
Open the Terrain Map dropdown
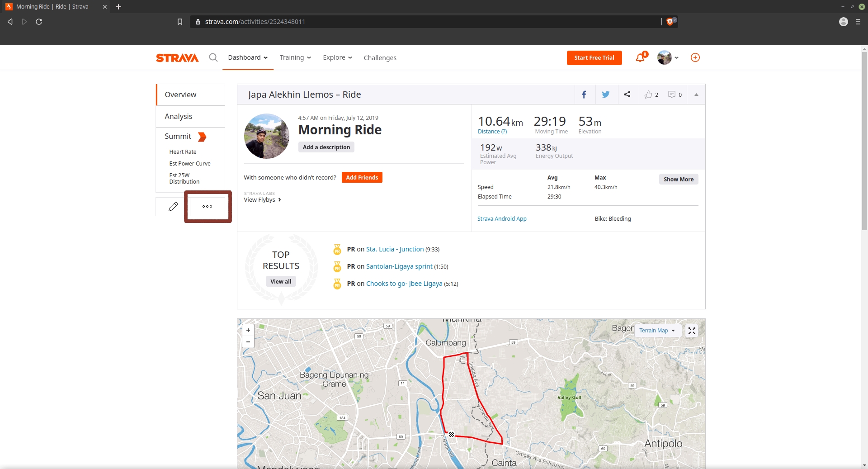pos(657,331)
